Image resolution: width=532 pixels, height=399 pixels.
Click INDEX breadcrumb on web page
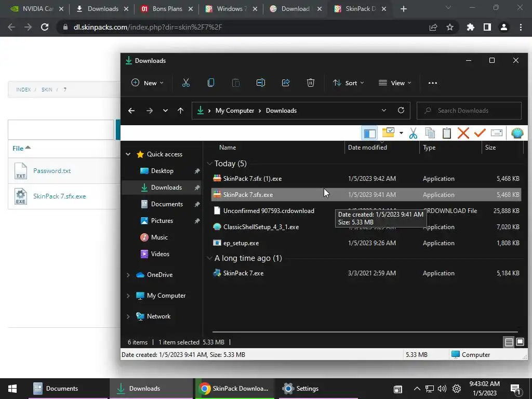(23, 89)
